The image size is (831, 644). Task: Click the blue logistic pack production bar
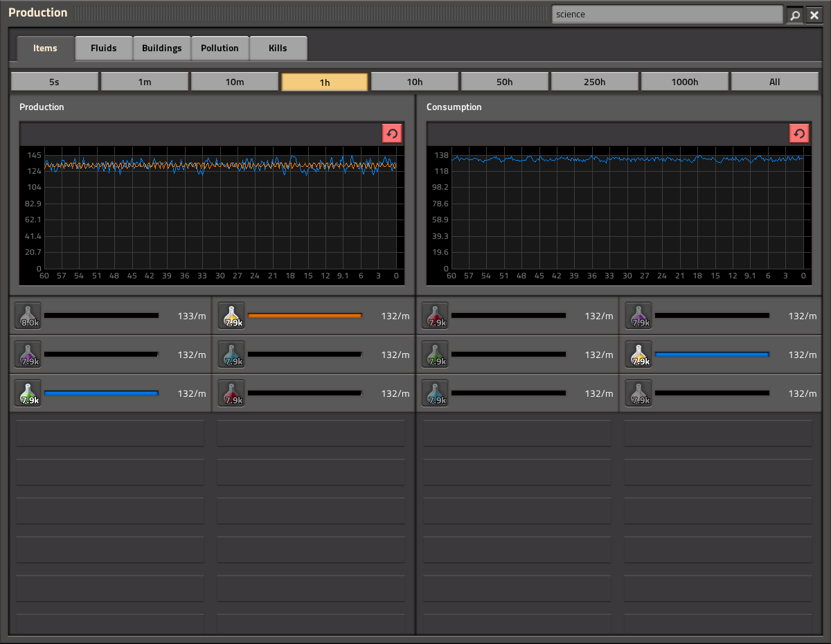(102, 393)
